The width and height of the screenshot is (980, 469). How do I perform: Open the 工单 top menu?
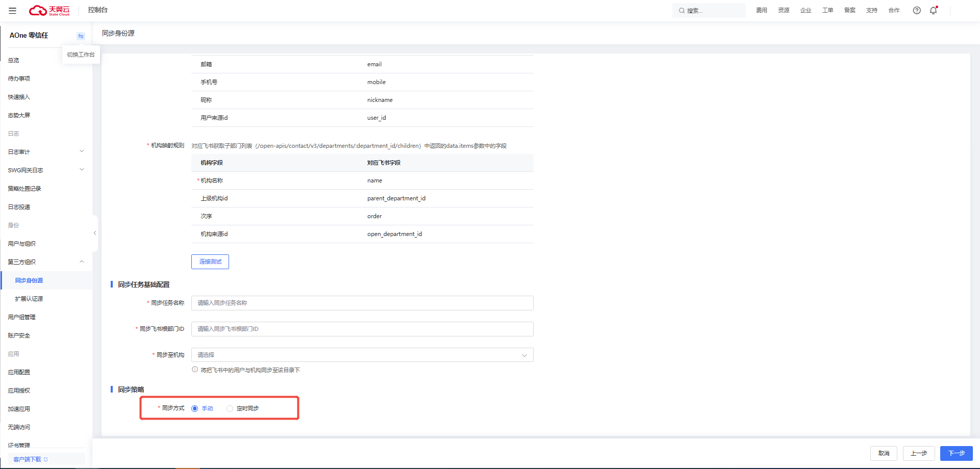coord(827,10)
